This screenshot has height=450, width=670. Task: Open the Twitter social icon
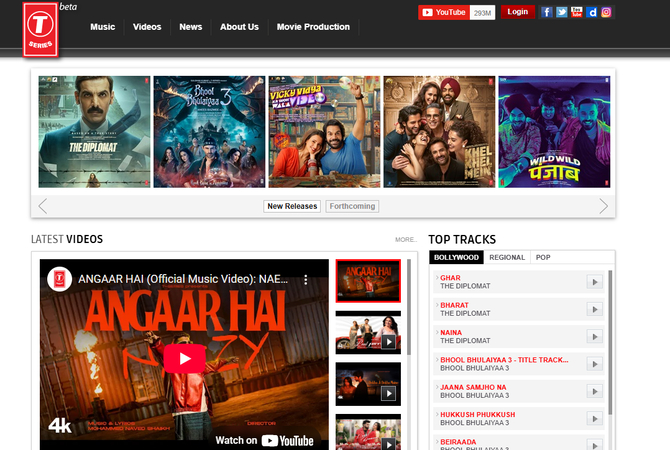click(x=561, y=12)
